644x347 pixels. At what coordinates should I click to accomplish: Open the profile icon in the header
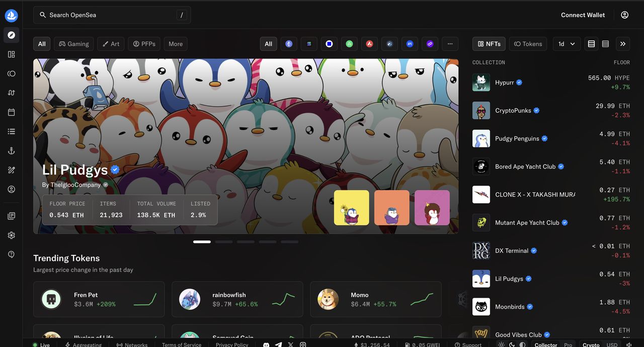[624, 15]
